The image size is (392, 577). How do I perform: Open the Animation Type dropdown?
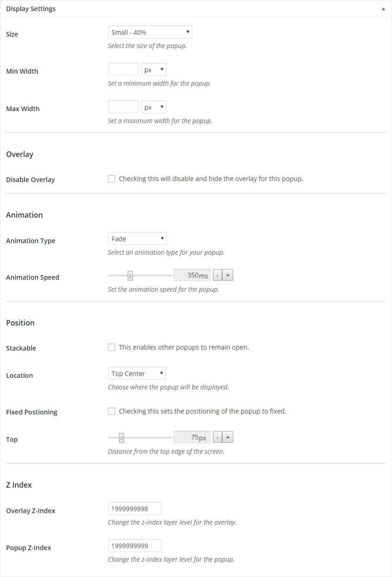click(x=137, y=238)
